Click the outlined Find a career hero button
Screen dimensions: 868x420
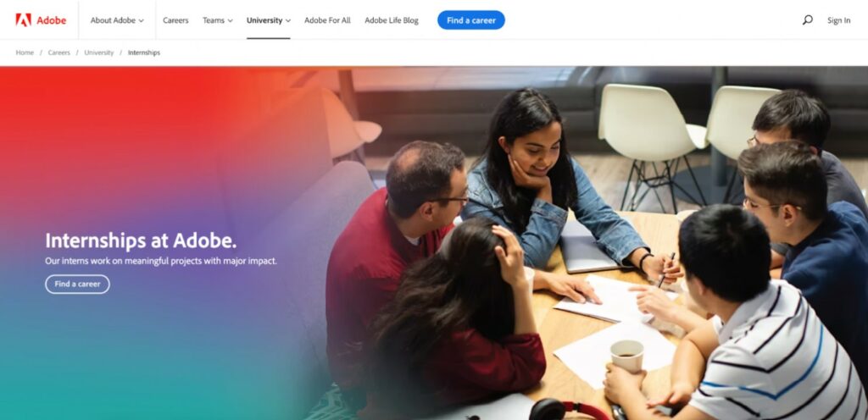(77, 284)
